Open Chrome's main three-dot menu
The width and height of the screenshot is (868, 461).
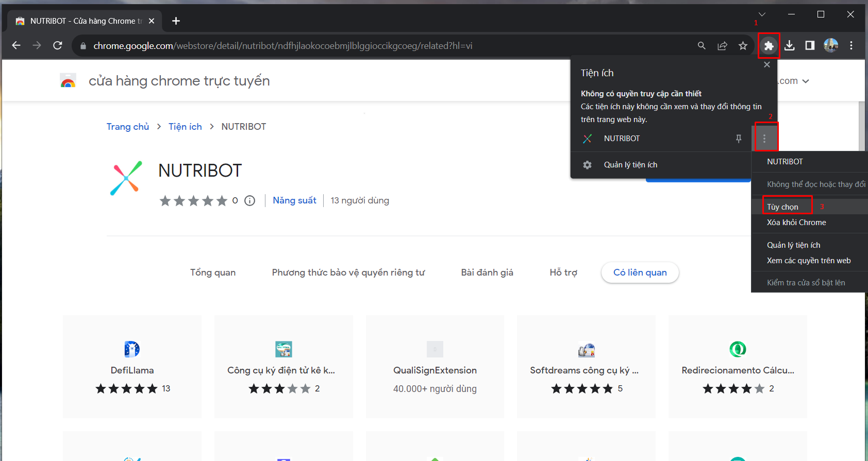pos(851,46)
